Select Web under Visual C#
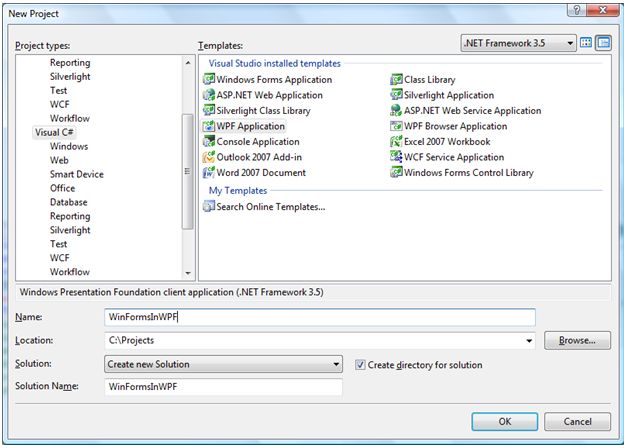This screenshot has height=448, width=624. point(59,160)
